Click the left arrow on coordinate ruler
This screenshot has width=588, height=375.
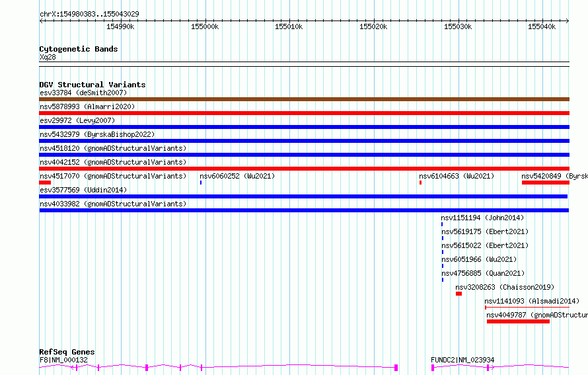42,21
